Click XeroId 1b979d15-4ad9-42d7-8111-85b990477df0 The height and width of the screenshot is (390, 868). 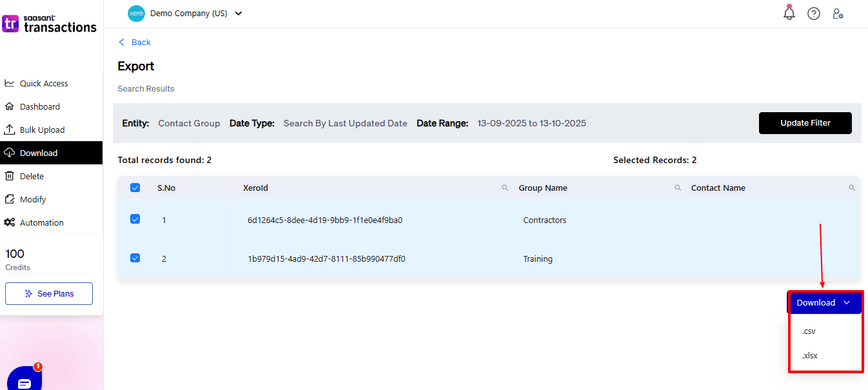pos(326,259)
